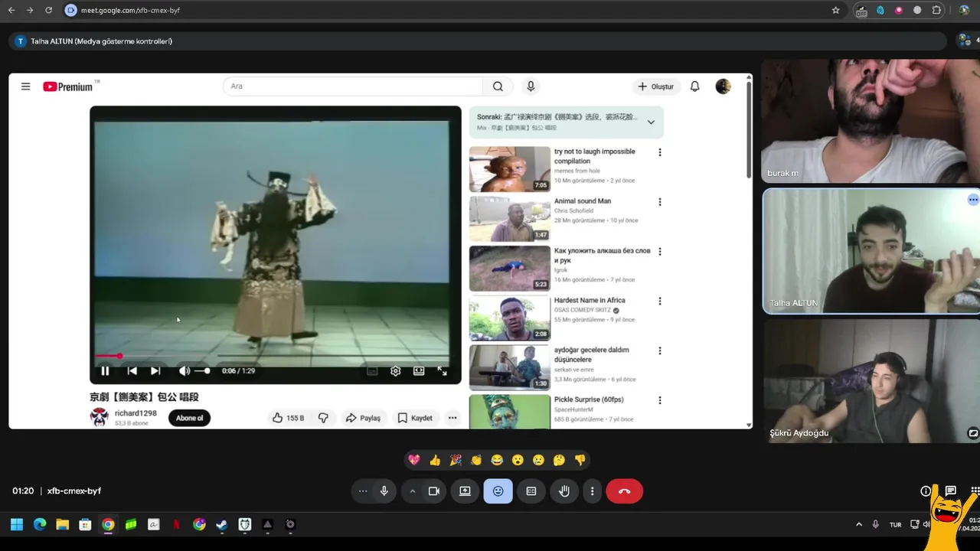Skip to next video in player
Image resolution: width=980 pixels, height=551 pixels.
pyautogui.click(x=155, y=371)
